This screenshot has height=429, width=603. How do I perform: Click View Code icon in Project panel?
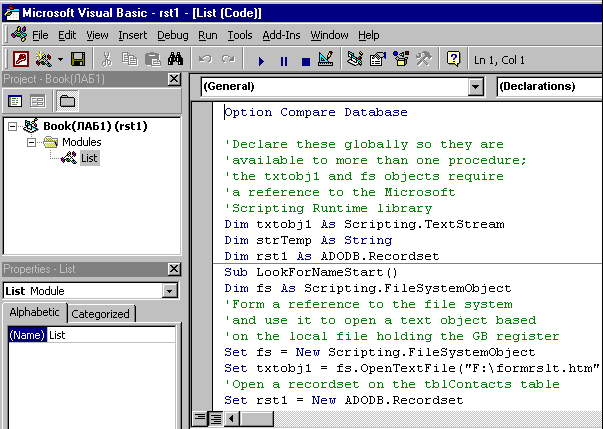[x=15, y=101]
